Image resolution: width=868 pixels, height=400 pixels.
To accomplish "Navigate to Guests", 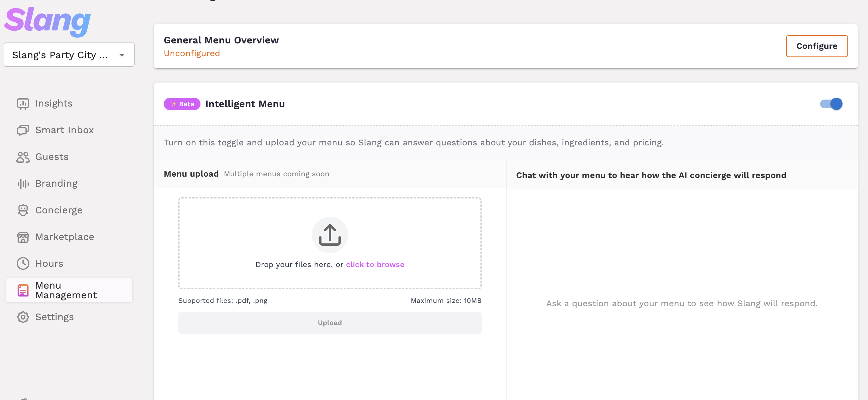I will coord(69,157).
